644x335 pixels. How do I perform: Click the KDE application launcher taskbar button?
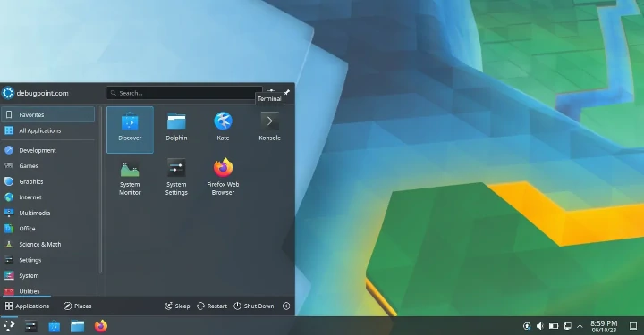point(9,326)
